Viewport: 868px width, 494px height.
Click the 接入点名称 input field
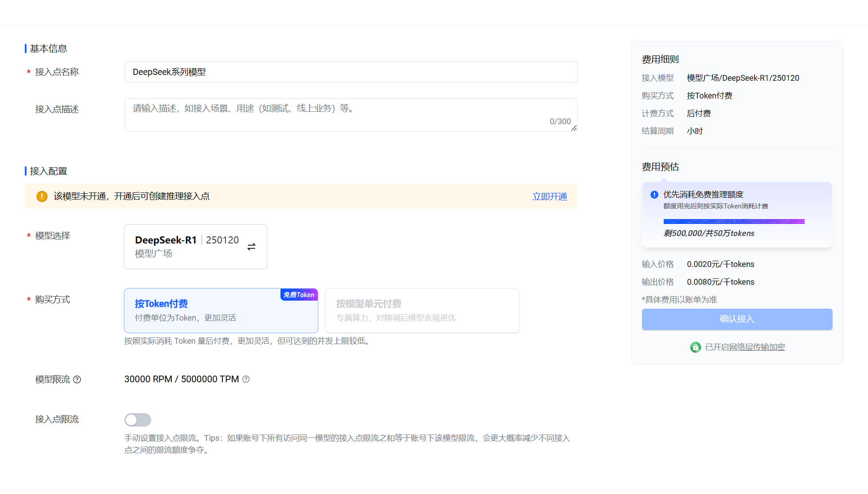[350, 72]
